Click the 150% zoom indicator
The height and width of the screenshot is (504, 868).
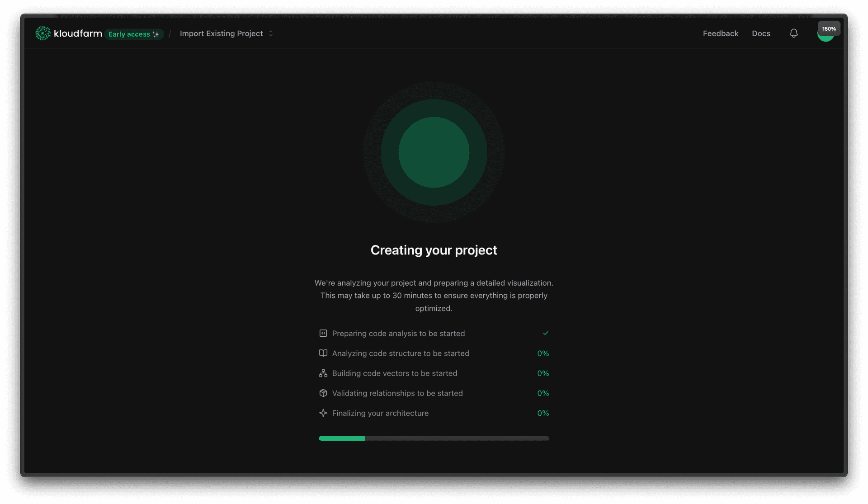coord(829,28)
